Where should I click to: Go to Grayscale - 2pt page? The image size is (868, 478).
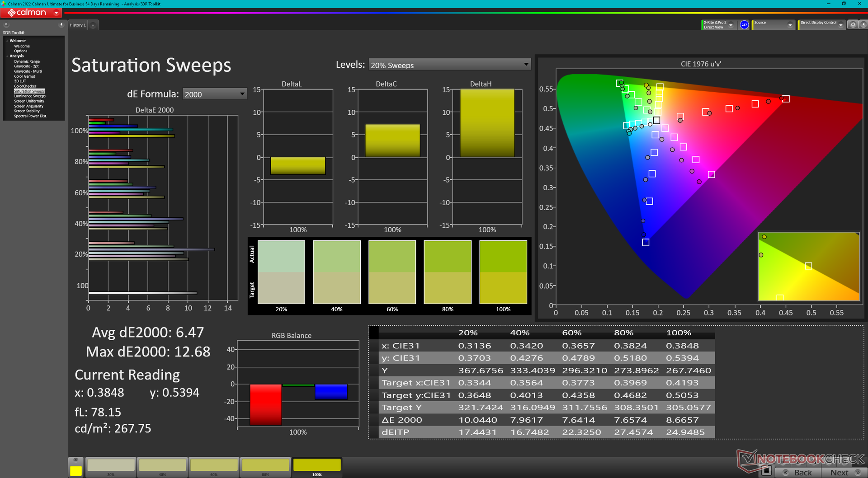click(x=26, y=66)
